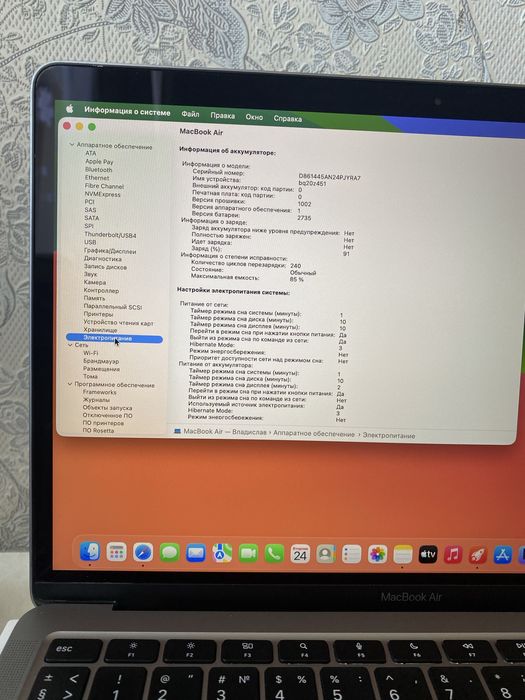The image size is (525, 700).
Task: Open the Правка menu
Action: point(222,116)
